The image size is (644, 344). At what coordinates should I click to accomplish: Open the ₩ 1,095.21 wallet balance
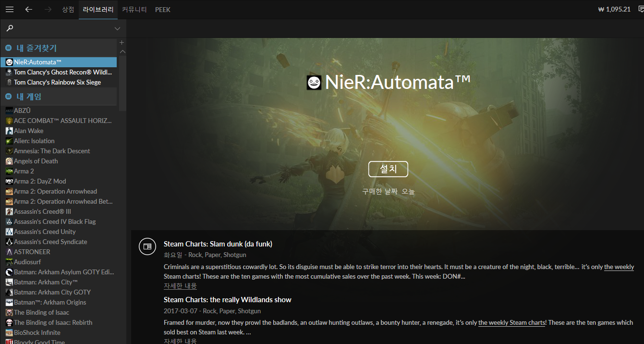point(614,9)
